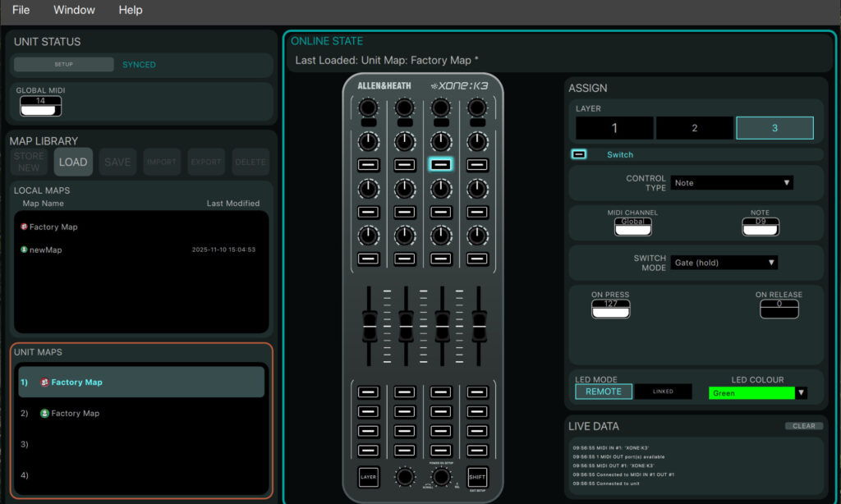Enable LINKED LED mode

coord(663,392)
